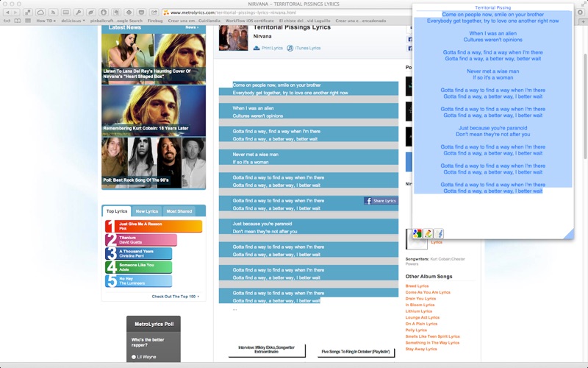Click the page vertical scrollbar
The image size is (588, 368).
585,107
